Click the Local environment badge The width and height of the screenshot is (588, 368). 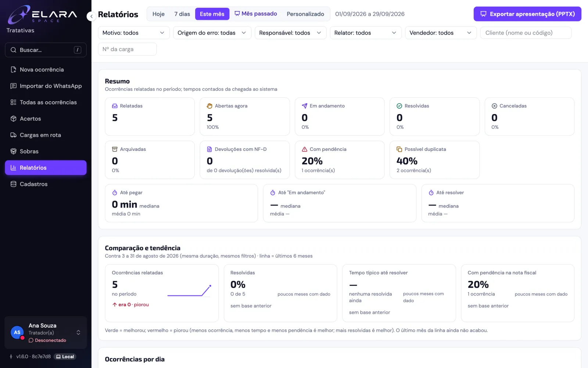coord(65,357)
